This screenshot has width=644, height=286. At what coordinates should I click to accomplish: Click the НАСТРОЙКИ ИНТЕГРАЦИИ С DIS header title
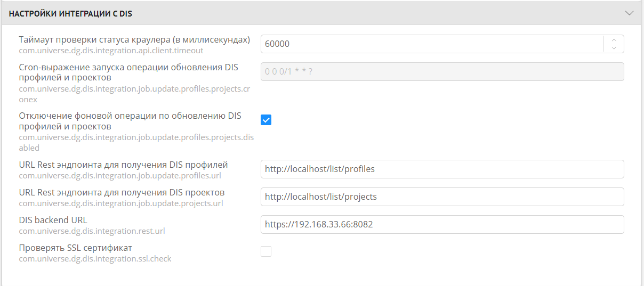[70, 14]
